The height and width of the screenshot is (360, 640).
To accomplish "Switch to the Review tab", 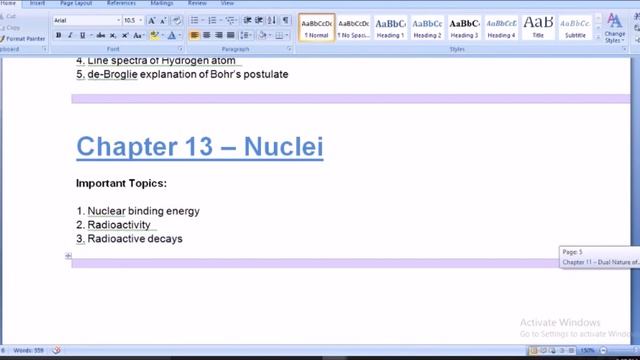I will tap(197, 3).
